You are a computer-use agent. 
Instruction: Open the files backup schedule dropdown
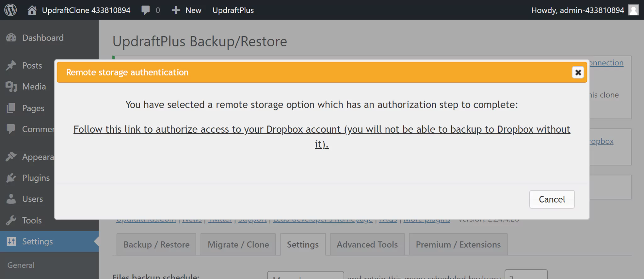tap(305, 275)
